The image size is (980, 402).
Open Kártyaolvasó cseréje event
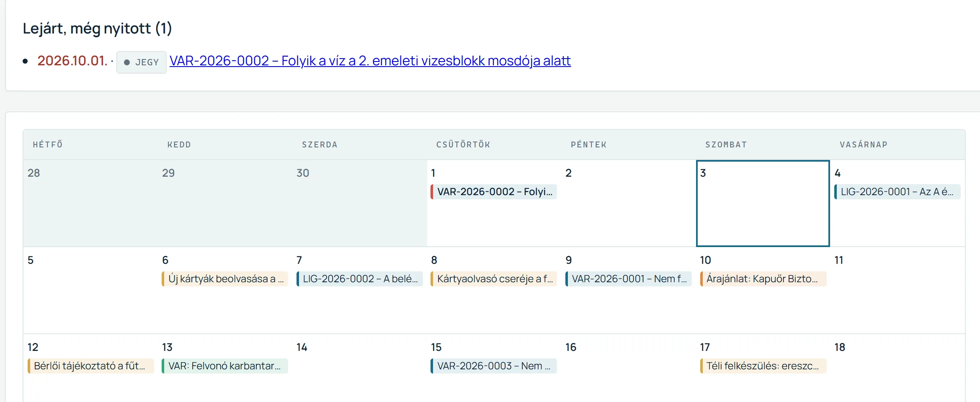(x=494, y=279)
